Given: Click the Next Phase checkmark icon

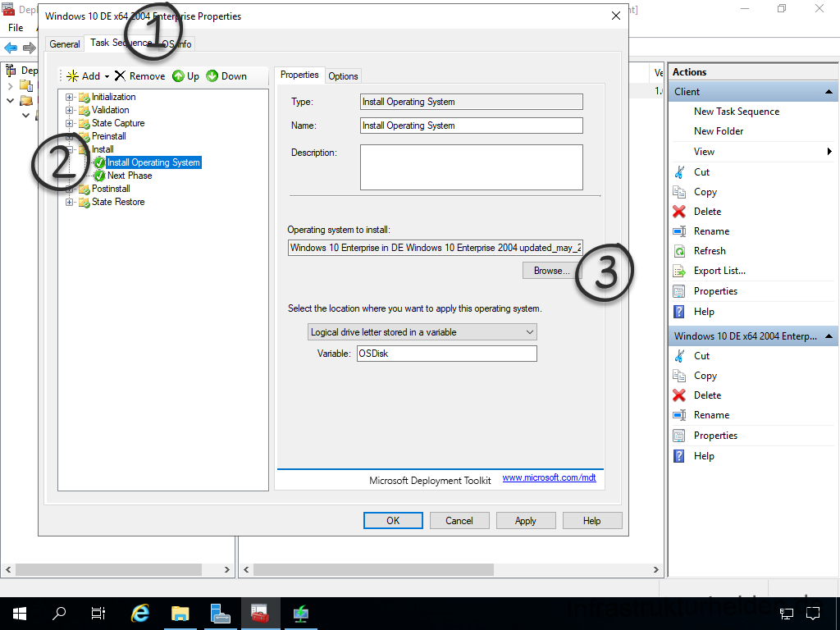Looking at the screenshot, I should 99,176.
